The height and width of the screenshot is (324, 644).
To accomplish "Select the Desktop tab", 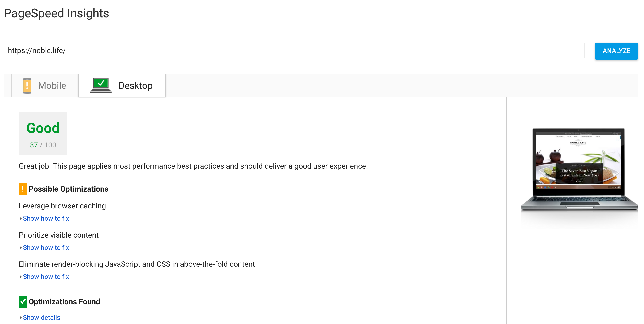I will pyautogui.click(x=122, y=86).
